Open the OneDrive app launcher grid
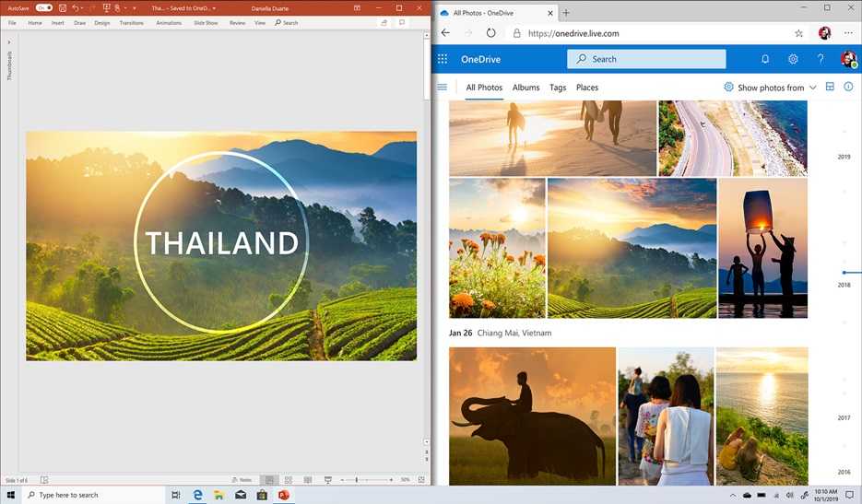The image size is (862, 504). (x=443, y=59)
